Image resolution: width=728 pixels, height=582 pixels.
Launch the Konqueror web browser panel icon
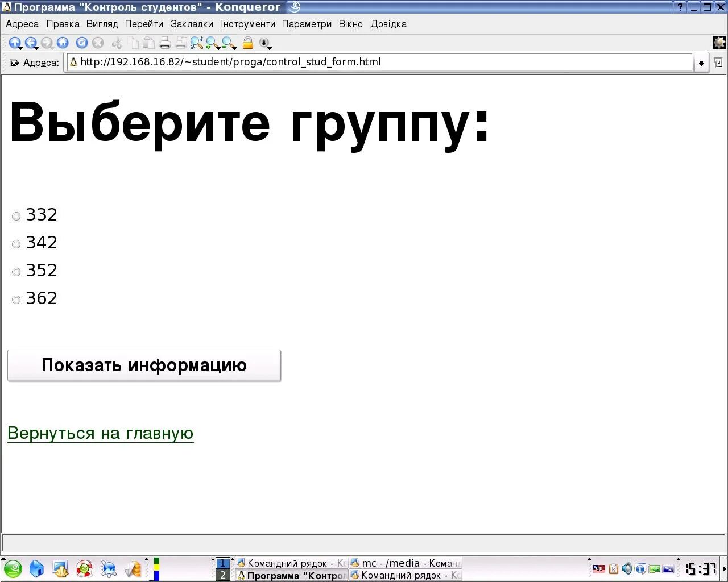pos(109,569)
